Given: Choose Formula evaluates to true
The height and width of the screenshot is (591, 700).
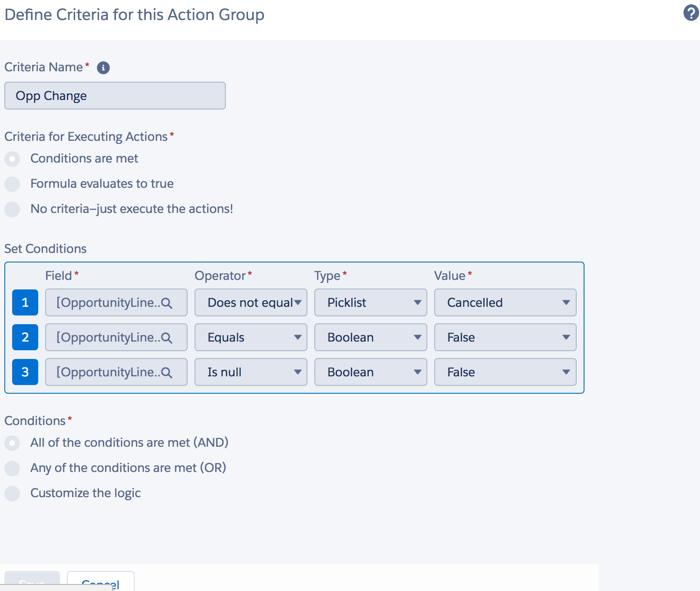Looking at the screenshot, I should (12, 184).
